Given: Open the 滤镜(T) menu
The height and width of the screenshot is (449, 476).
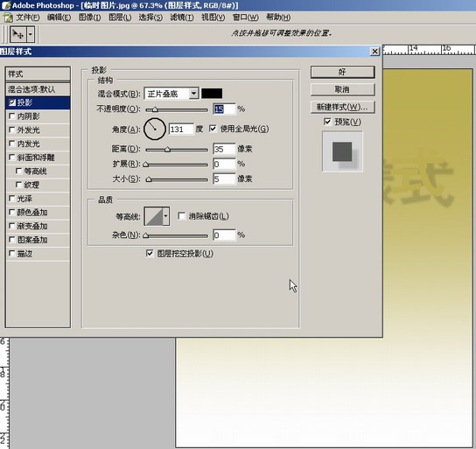Looking at the screenshot, I should pyautogui.click(x=181, y=18).
